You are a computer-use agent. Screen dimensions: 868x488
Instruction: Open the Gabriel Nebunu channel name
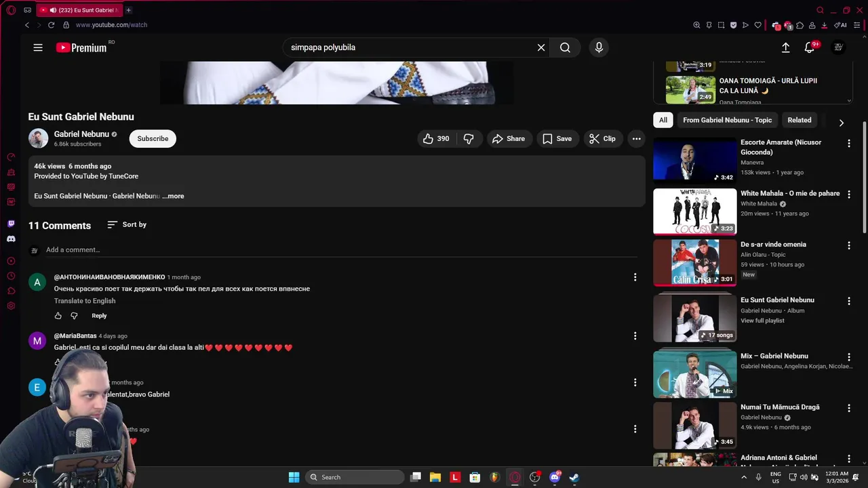pos(81,134)
